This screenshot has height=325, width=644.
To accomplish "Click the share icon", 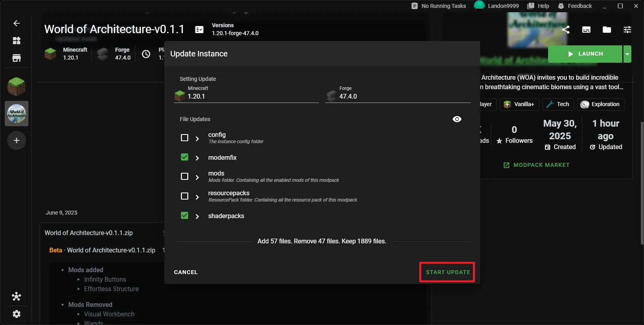I will pyautogui.click(x=566, y=30).
